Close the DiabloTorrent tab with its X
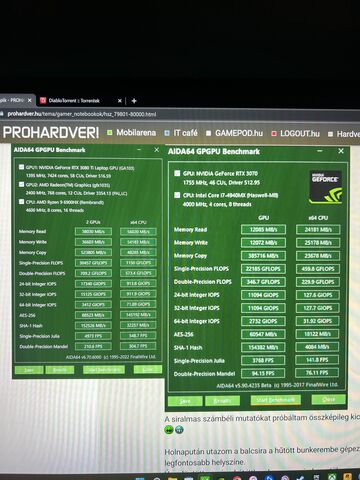Viewport: 360px width, 480px height. 120,101
